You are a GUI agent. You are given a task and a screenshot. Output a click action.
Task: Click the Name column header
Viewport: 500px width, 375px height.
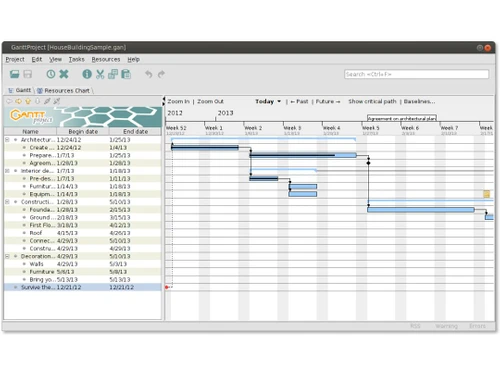30,131
